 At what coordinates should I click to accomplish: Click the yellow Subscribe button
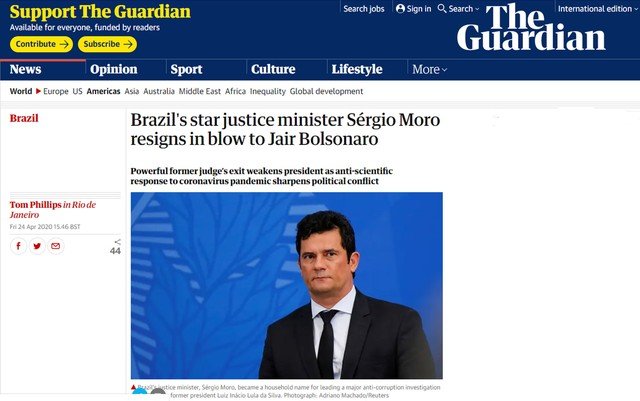(107, 44)
